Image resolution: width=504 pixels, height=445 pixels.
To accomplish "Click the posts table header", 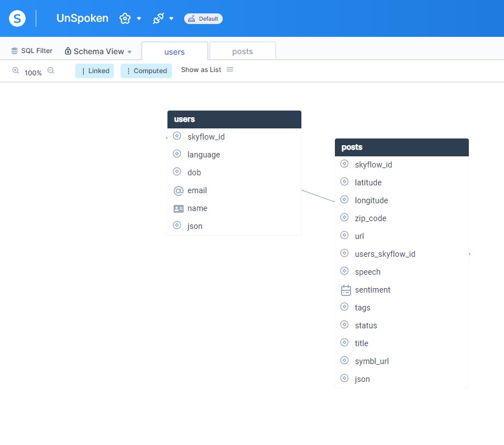I will point(402,147).
